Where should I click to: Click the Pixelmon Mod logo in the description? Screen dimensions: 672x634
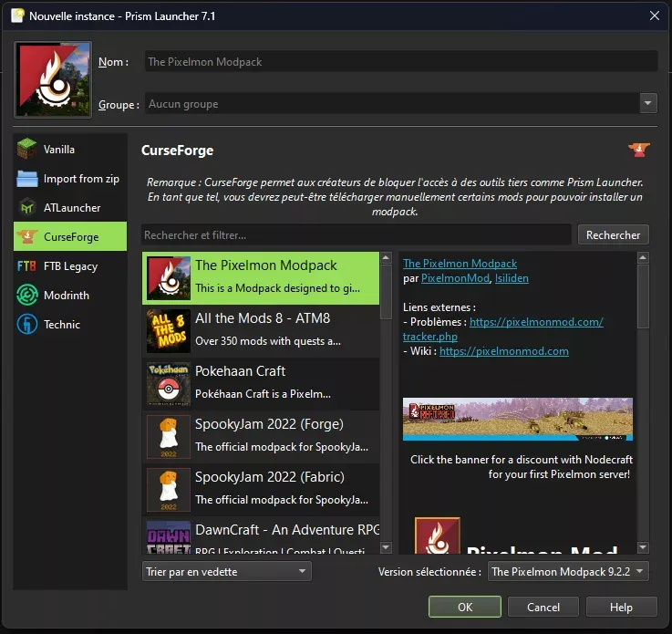click(x=437, y=535)
